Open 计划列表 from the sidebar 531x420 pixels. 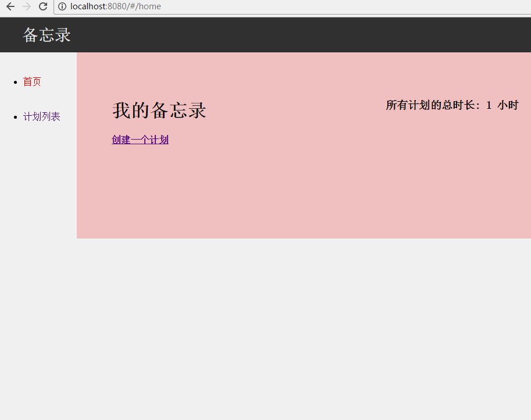pos(41,117)
